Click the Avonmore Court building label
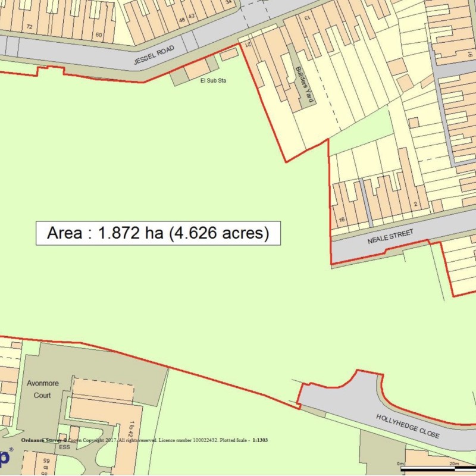The height and width of the screenshot is (476, 476). coord(43,389)
